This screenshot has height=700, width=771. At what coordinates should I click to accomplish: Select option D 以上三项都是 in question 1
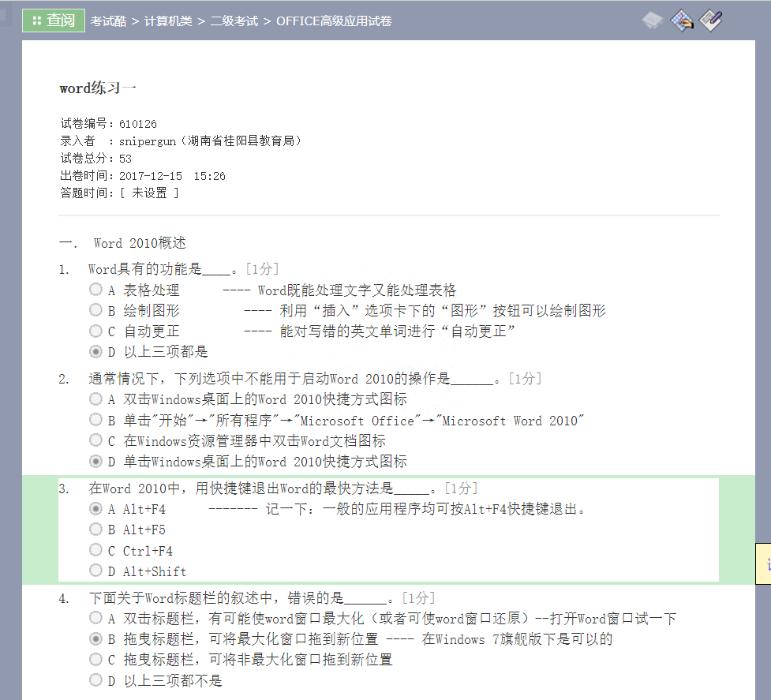click(96, 351)
